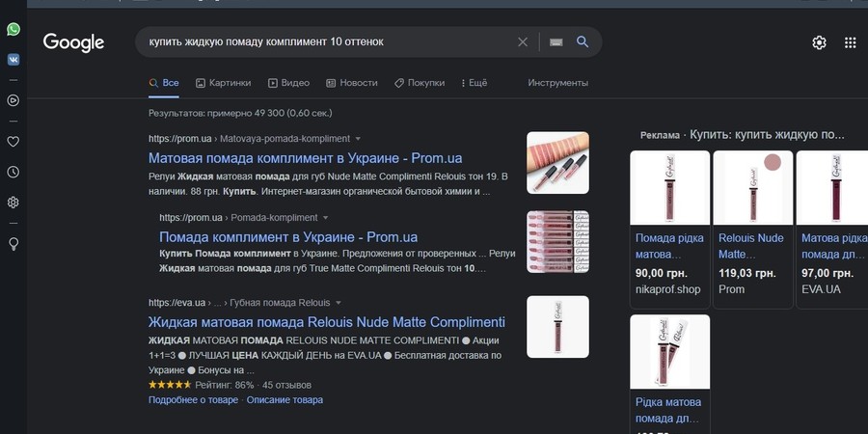The width and height of the screenshot is (868, 434).
Task: Expand the Ещё more-filters menu
Action: pyautogui.click(x=474, y=83)
